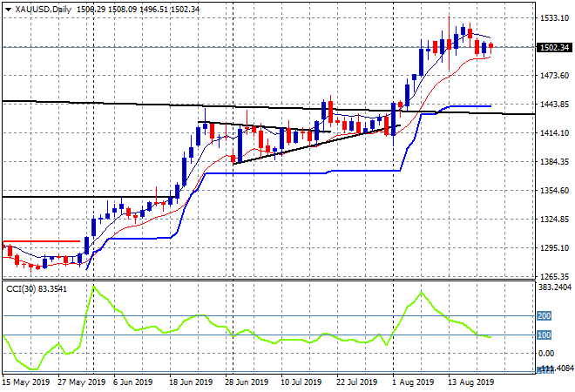
Task: Click the 10 Jul 2019 date label
Action: (301, 382)
